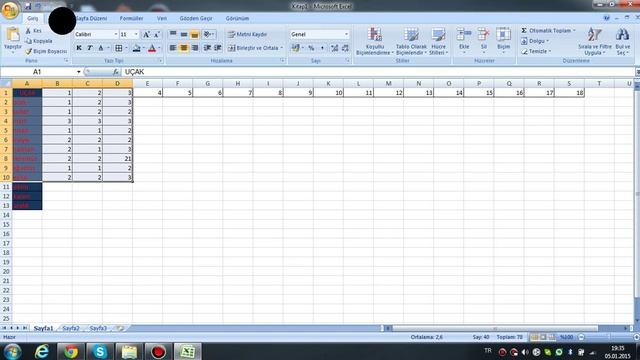640x360 pixels.
Task: Open the Sayfa2 sheet tab
Action: (71, 328)
